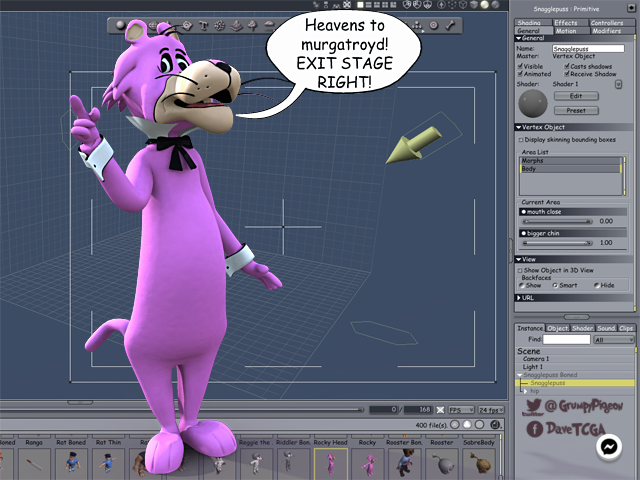This screenshot has width=640, height=480.
Task: Open the Modifiers tab
Action: click(611, 31)
